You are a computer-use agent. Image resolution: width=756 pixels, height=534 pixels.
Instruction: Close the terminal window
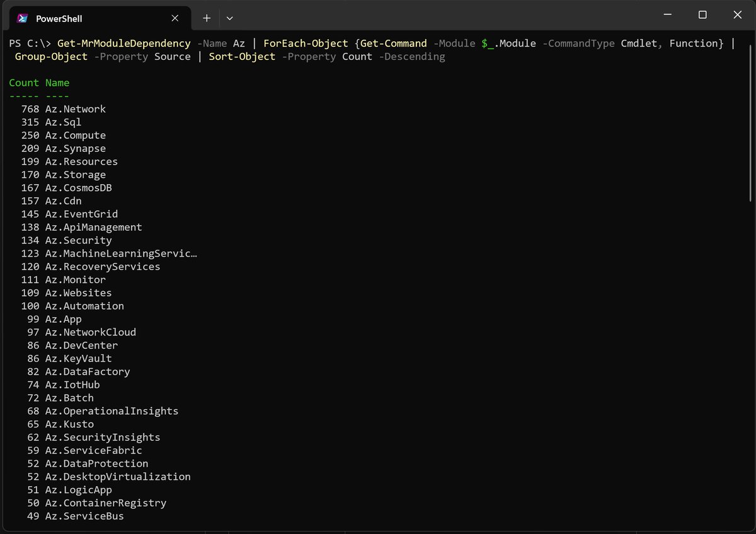(x=737, y=15)
